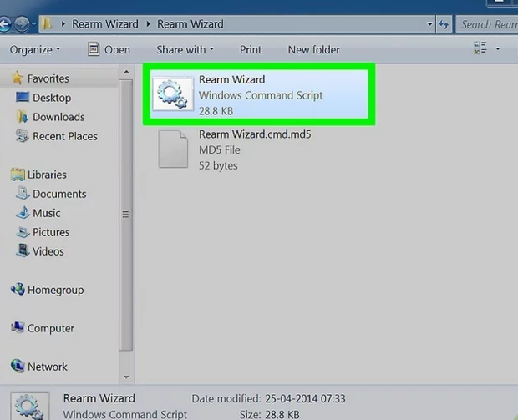Open Downloads in Favorites

(x=58, y=117)
